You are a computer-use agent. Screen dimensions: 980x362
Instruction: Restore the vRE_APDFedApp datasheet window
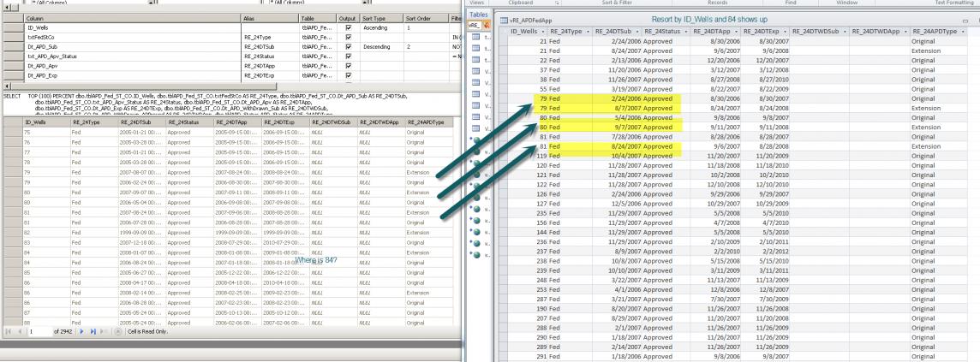tap(965, 21)
